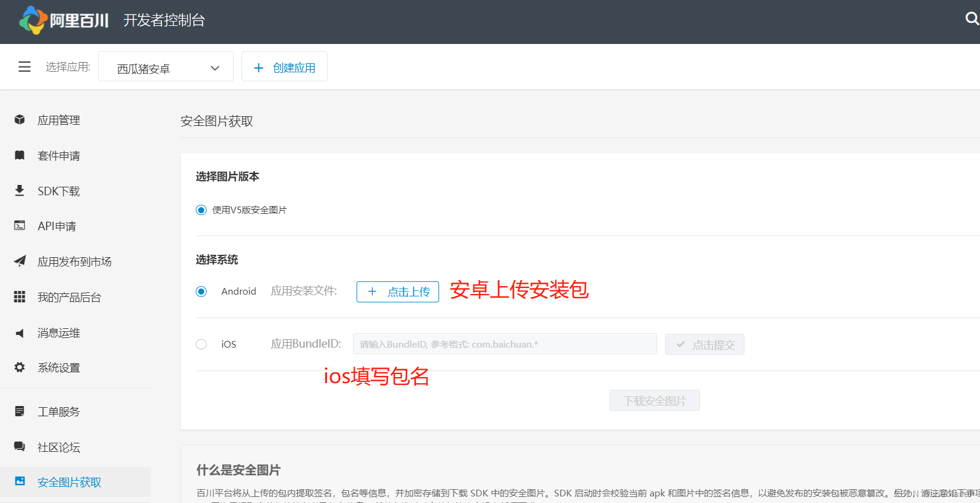Click the plus icon in 点击上传

372,292
